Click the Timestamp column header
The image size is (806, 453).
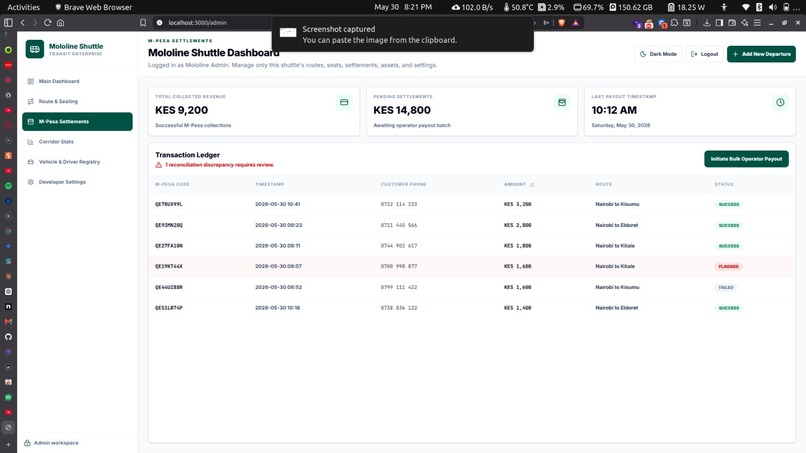(x=269, y=184)
